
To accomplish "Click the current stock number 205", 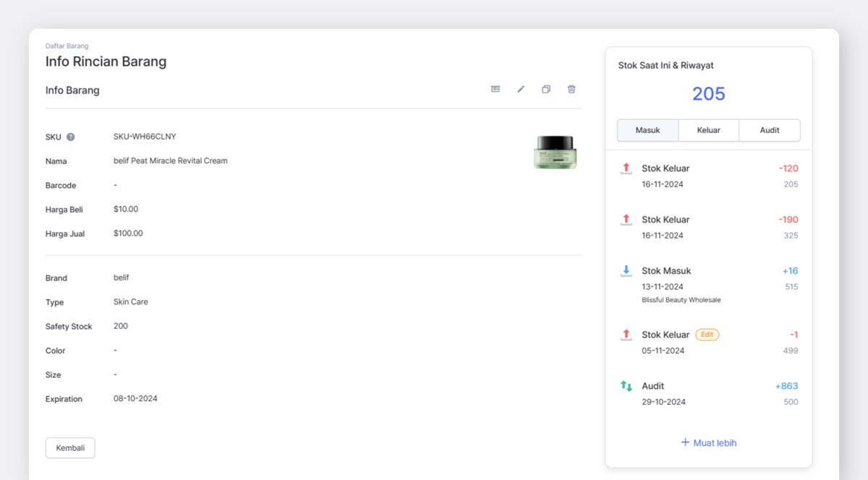I will (x=709, y=94).
